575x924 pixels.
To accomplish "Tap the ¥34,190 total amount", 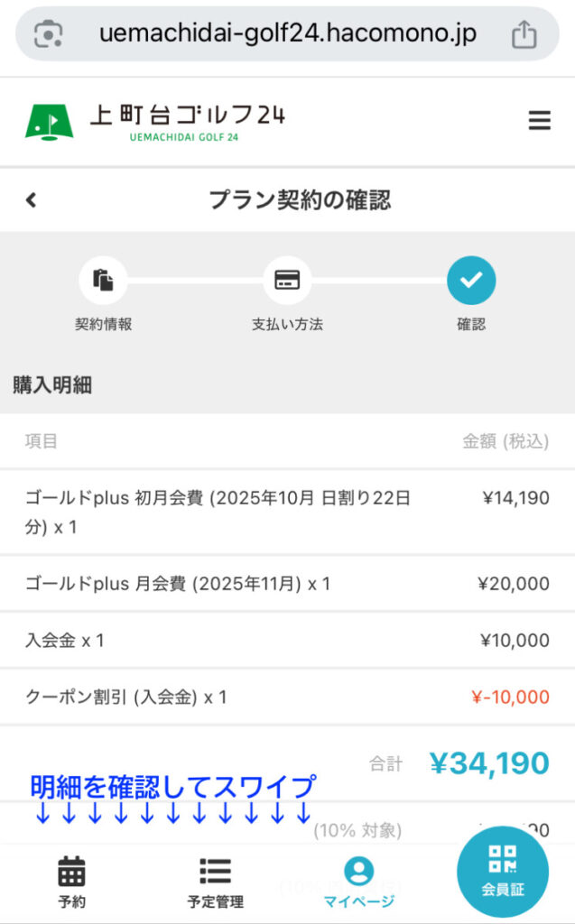I will coord(488,763).
